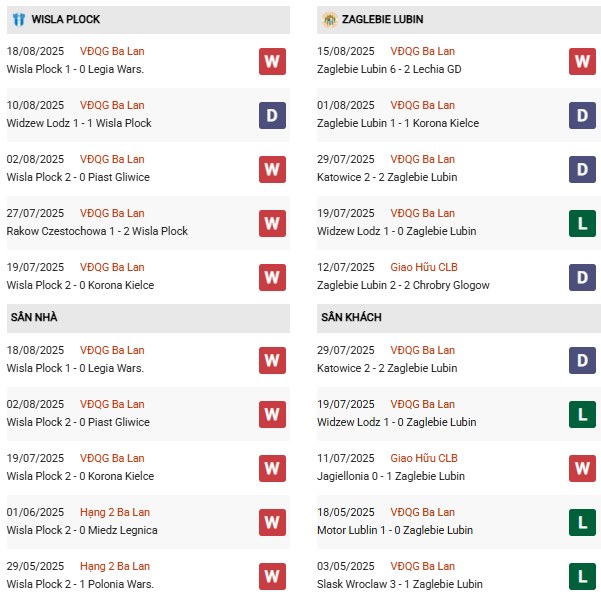Click the W badge for Zaglebie Lubin 6-2 Lechia GD

pyautogui.click(x=582, y=61)
